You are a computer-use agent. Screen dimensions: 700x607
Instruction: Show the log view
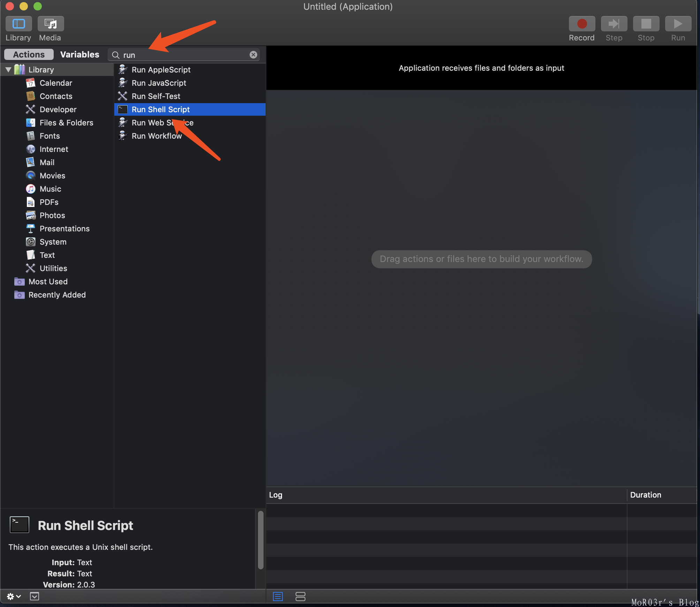[x=278, y=597]
